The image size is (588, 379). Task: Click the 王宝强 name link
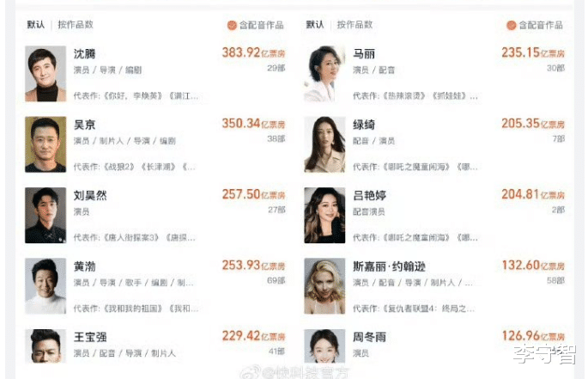coord(90,337)
